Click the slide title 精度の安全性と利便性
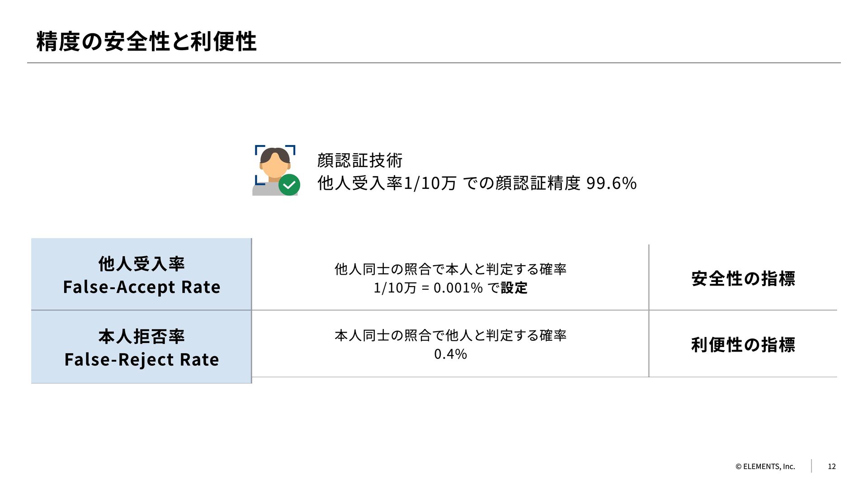868x488 pixels. point(146,42)
